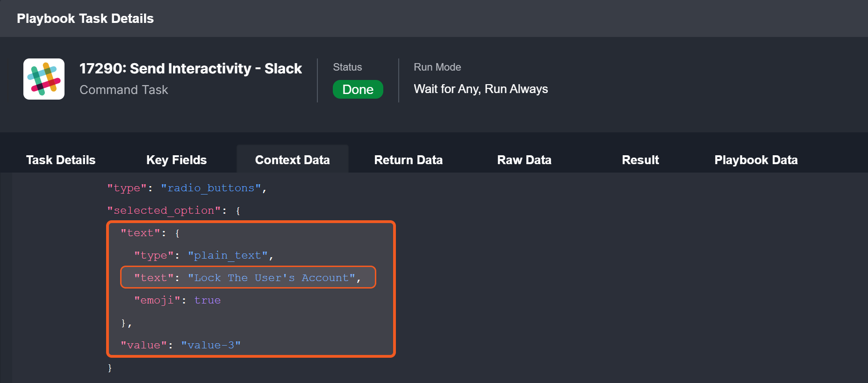Image resolution: width=868 pixels, height=383 pixels.
Task: Click the "Lock The User's Account" text value
Action: click(x=272, y=278)
